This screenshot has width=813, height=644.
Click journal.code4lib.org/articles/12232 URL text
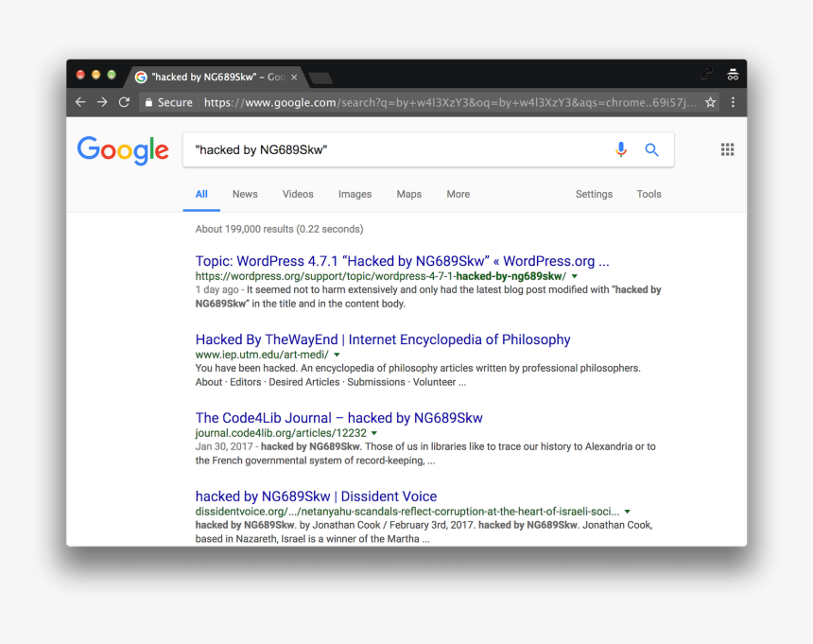(281, 433)
